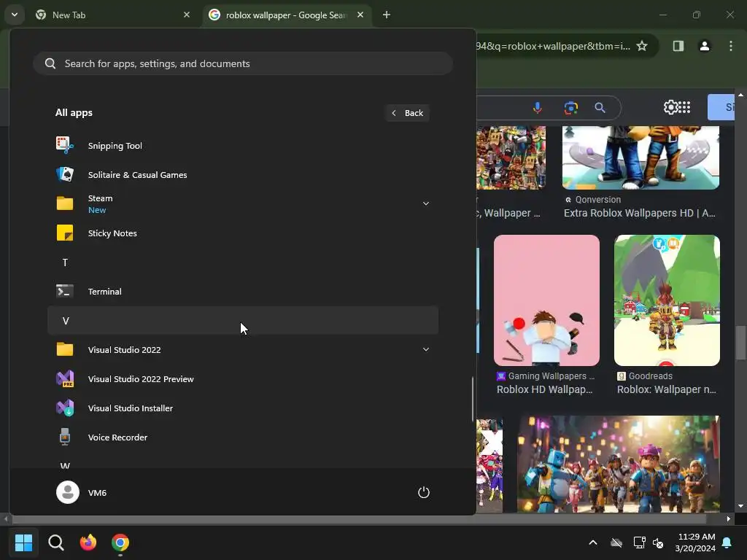
Task: Launch Visual Studio 2022 Preview
Action: pyautogui.click(x=242, y=379)
